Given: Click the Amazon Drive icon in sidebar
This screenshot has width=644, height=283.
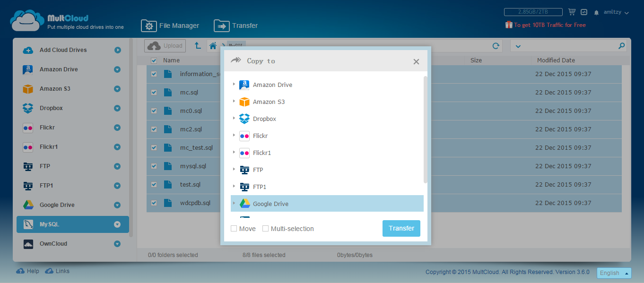Looking at the screenshot, I should 28,69.
